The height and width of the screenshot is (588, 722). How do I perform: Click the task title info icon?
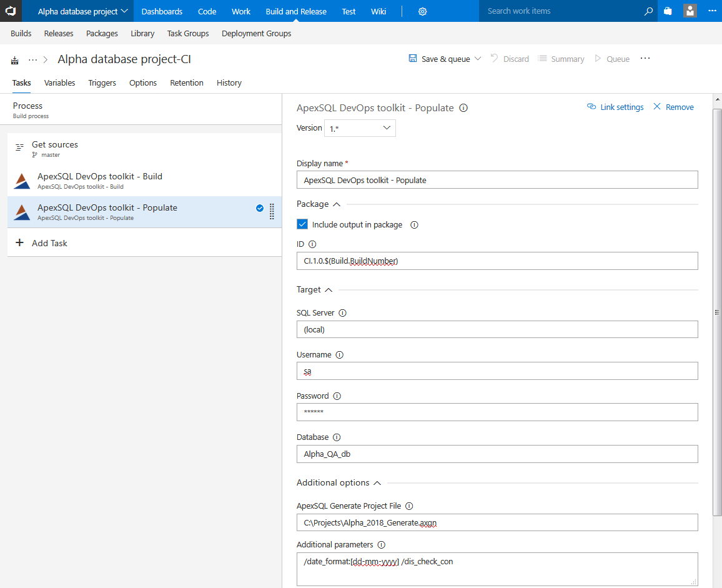point(463,108)
